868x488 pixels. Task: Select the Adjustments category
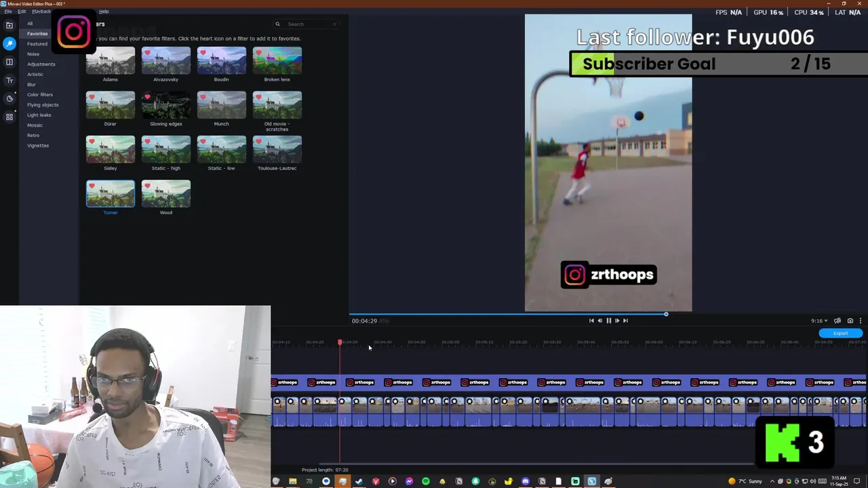[x=41, y=64]
